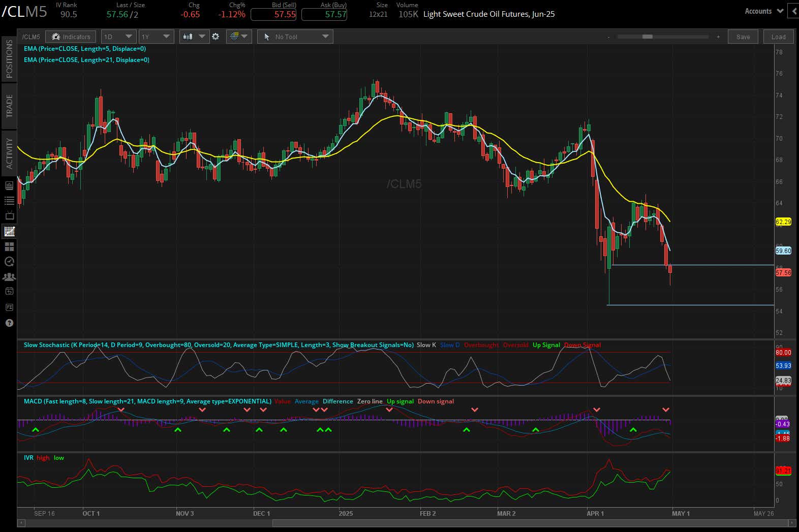The image size is (799, 532).
Task: Click the 80.00 overbought level bubble
Action: [x=783, y=352]
